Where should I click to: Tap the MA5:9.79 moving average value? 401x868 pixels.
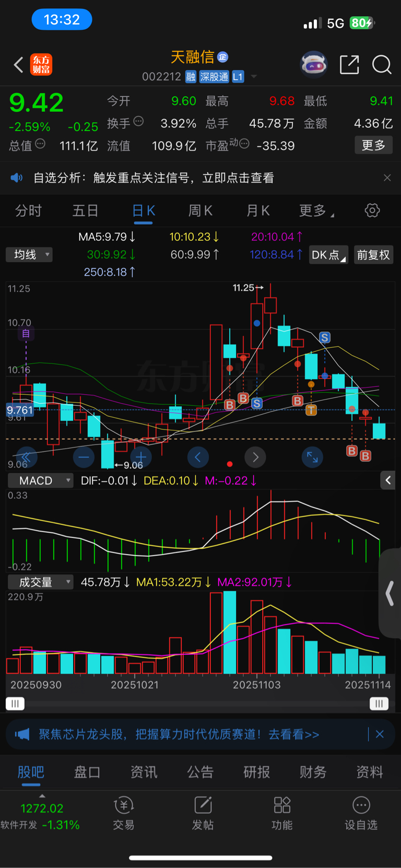point(107,237)
